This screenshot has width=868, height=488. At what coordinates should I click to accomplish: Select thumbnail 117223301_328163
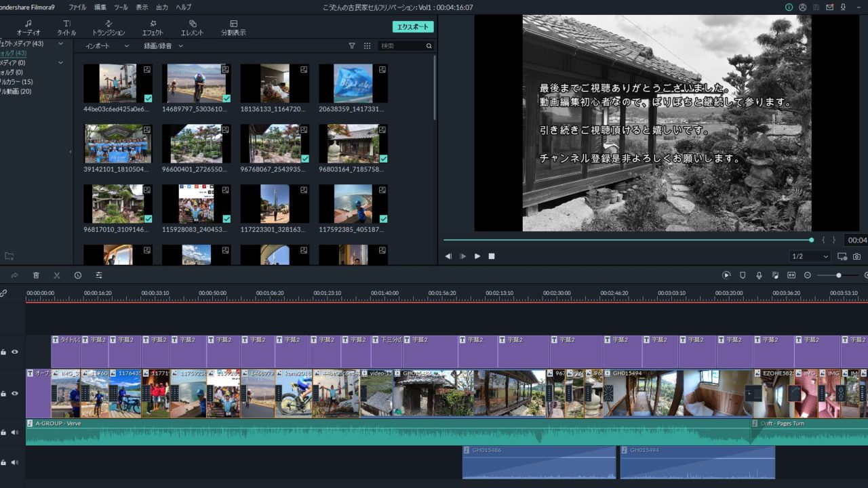275,204
